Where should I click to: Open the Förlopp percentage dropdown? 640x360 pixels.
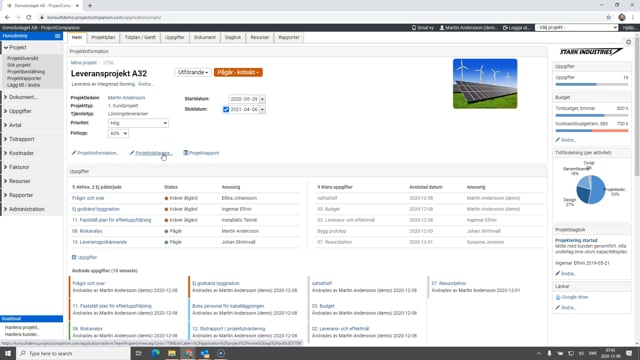pyautogui.click(x=118, y=133)
